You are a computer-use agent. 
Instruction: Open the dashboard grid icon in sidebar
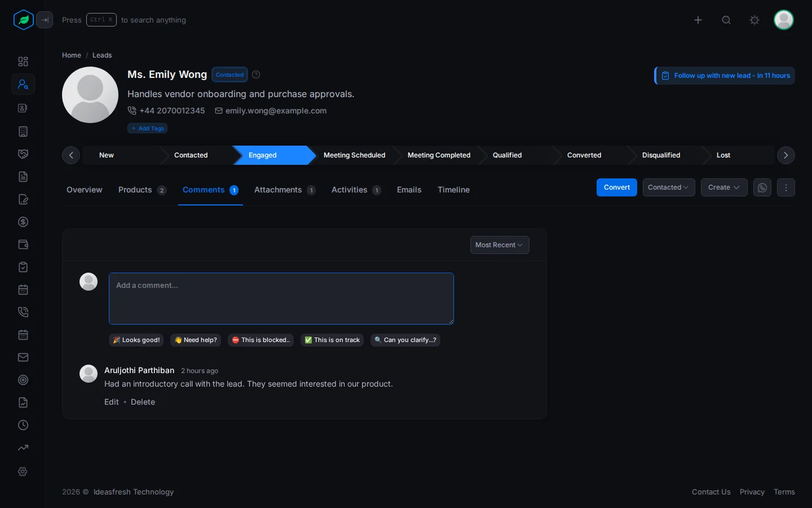(23, 62)
